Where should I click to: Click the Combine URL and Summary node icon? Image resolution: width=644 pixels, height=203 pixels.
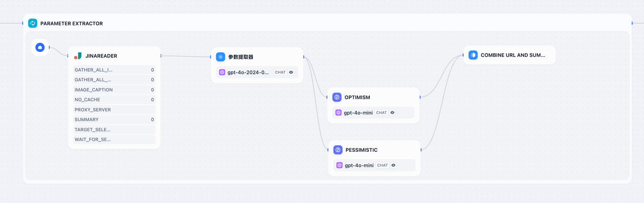pos(473,55)
